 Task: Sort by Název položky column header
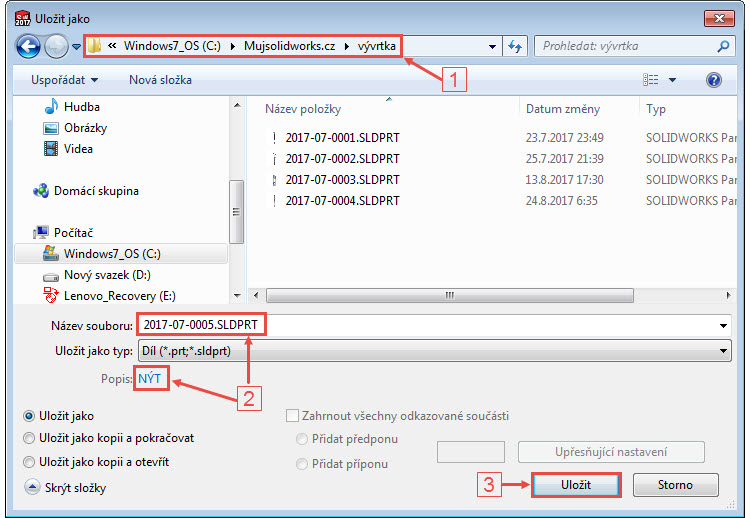point(303,109)
